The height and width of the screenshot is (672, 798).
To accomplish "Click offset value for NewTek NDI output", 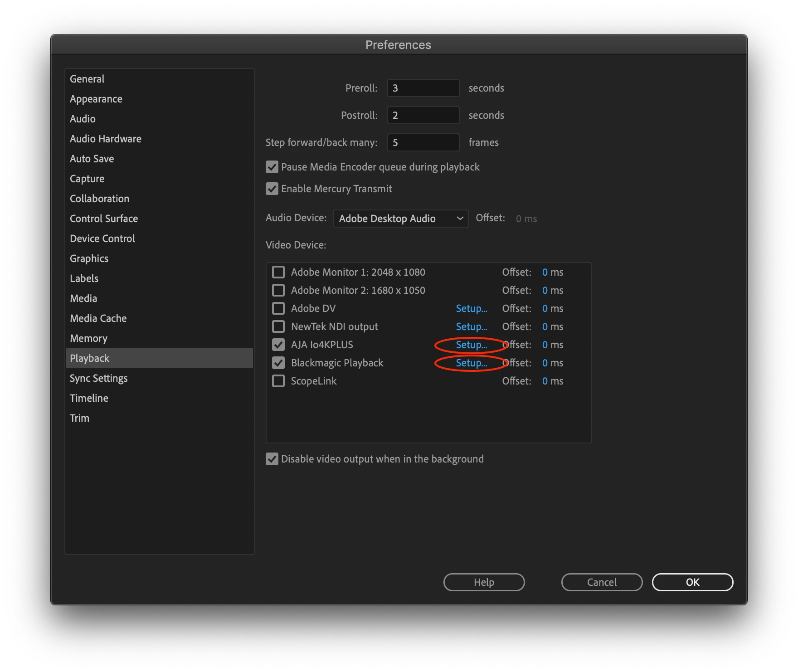I will pos(545,326).
